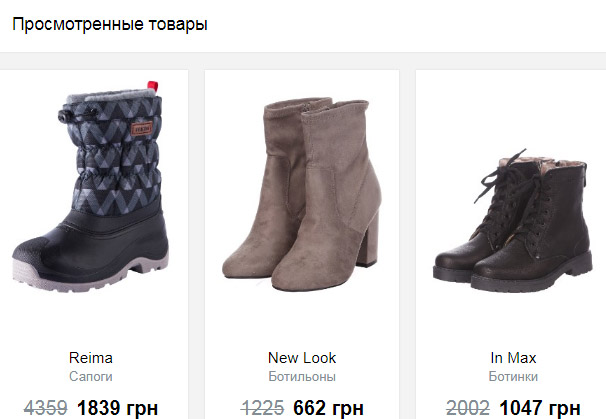
Task: Click the Просмотренные товары heading
Action: click(110, 24)
